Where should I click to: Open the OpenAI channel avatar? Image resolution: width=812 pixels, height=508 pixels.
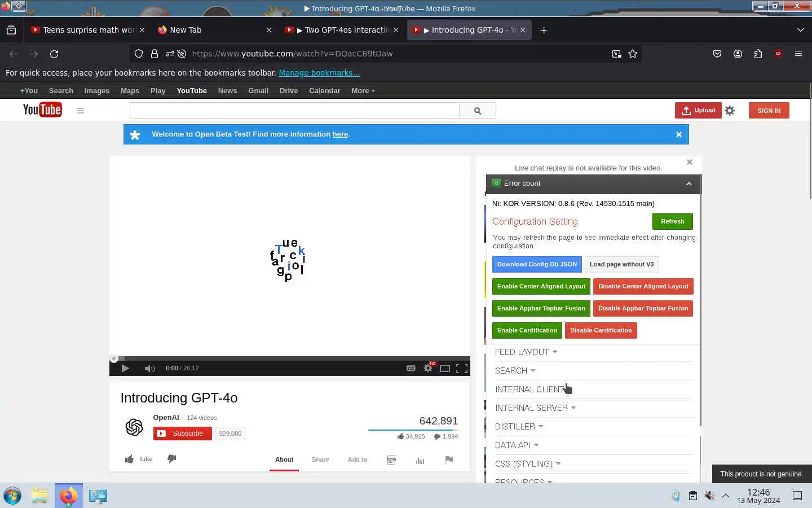click(134, 427)
